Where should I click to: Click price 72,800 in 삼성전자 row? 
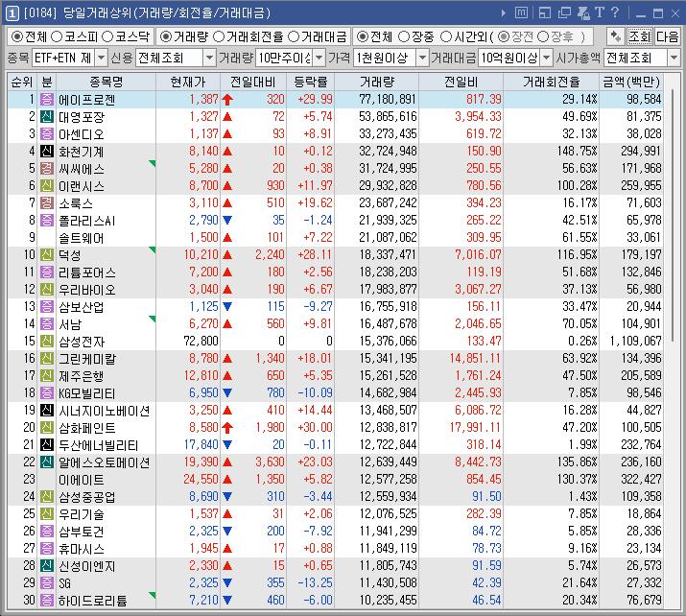coord(201,341)
